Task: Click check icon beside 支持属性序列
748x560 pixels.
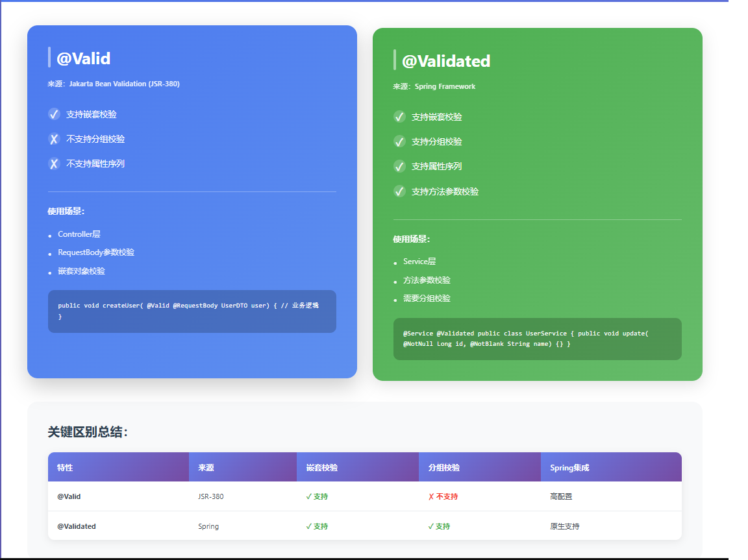Action: (399, 166)
